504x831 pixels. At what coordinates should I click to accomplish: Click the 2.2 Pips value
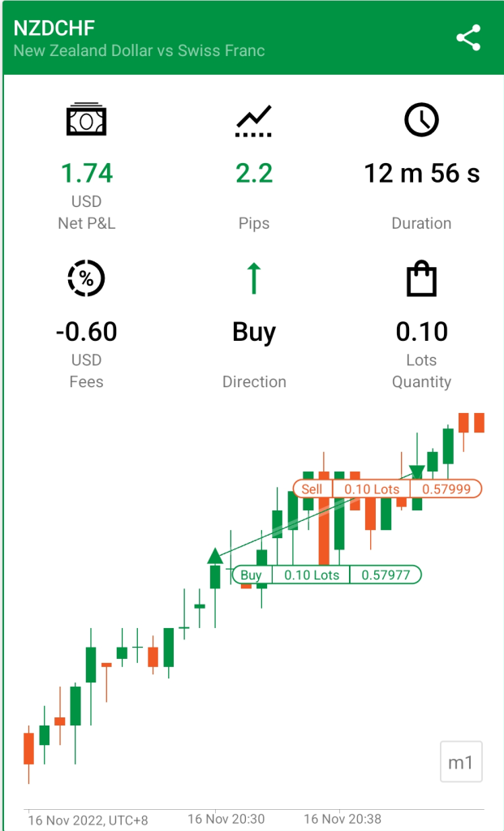[254, 174]
